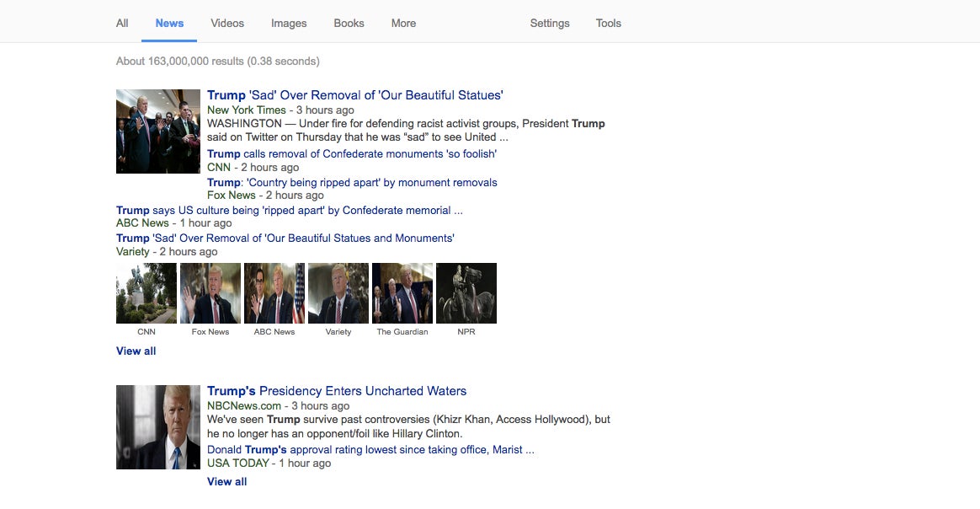Screen dimensions: 980x509
Task: Open Fox News 'Country being ripped apart' article
Action: 352,183
